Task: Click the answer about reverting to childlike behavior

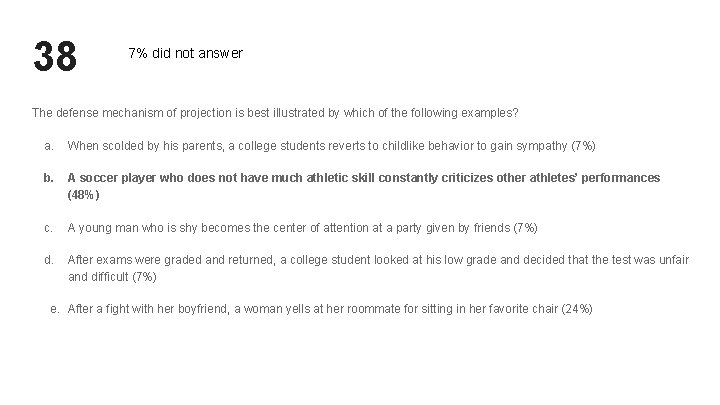Action: click(x=332, y=146)
